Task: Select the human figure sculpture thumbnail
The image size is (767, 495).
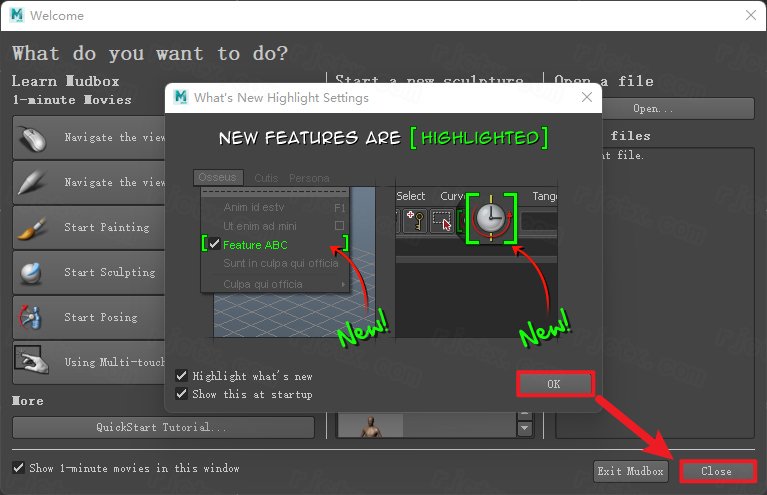Action: [x=370, y=426]
